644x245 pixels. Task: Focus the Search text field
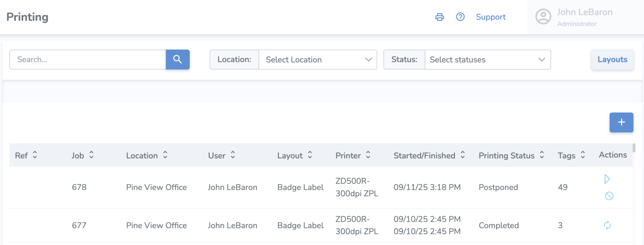tap(88, 60)
